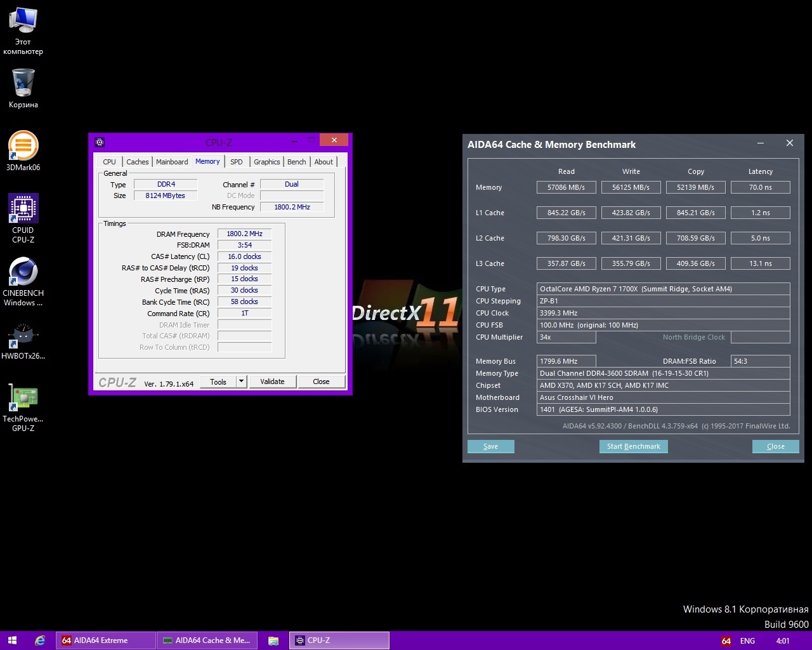
Task: Switch to the Graphics tab
Action: 267,162
